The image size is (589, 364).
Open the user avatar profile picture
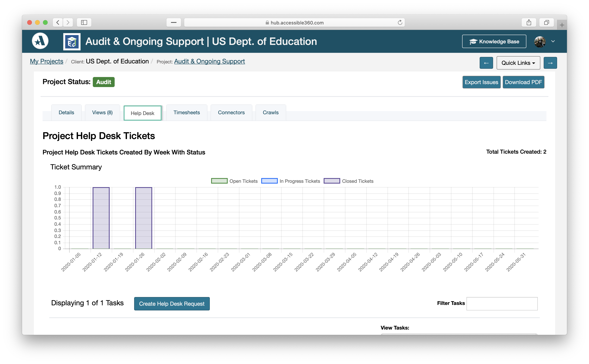click(x=540, y=42)
